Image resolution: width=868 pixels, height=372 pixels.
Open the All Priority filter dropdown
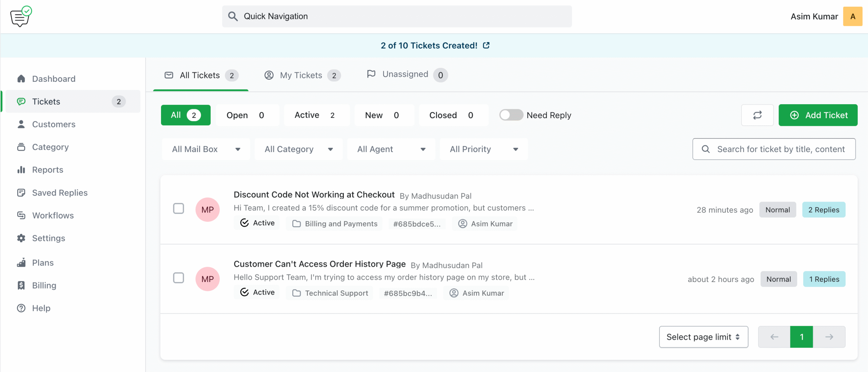[x=484, y=149]
